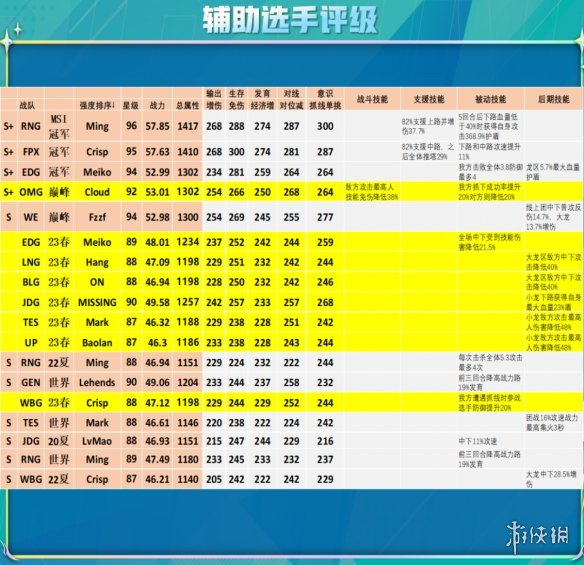Click the 1417 total attribute value

[187, 126]
